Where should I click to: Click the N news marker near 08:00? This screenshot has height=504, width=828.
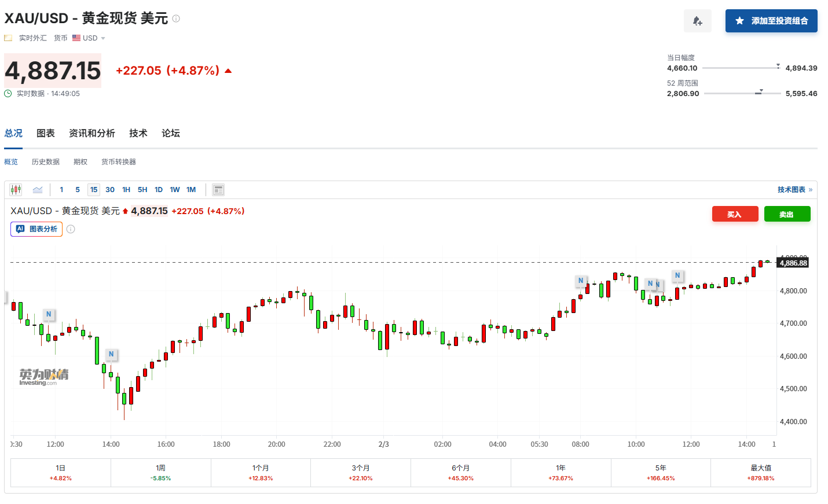pos(581,281)
